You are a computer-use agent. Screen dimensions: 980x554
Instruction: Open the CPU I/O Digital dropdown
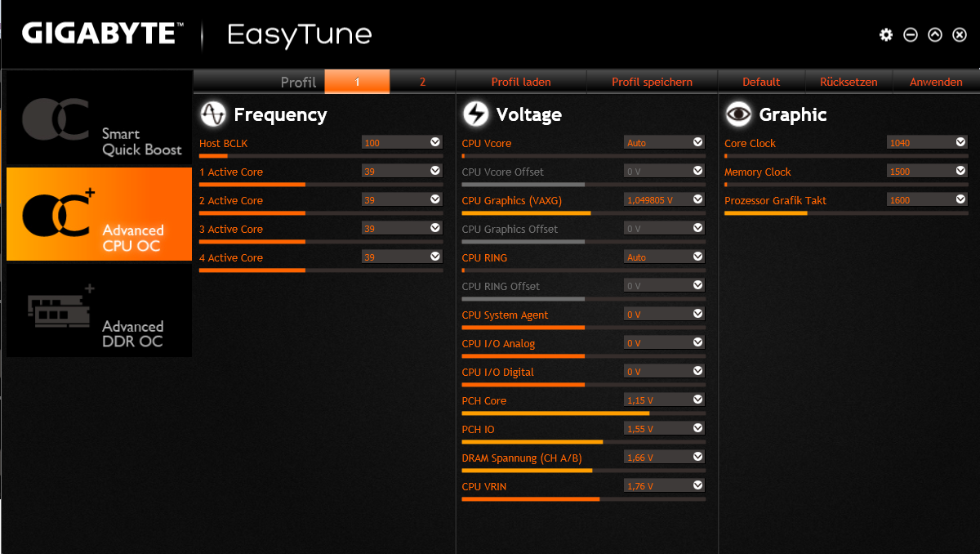664,372
